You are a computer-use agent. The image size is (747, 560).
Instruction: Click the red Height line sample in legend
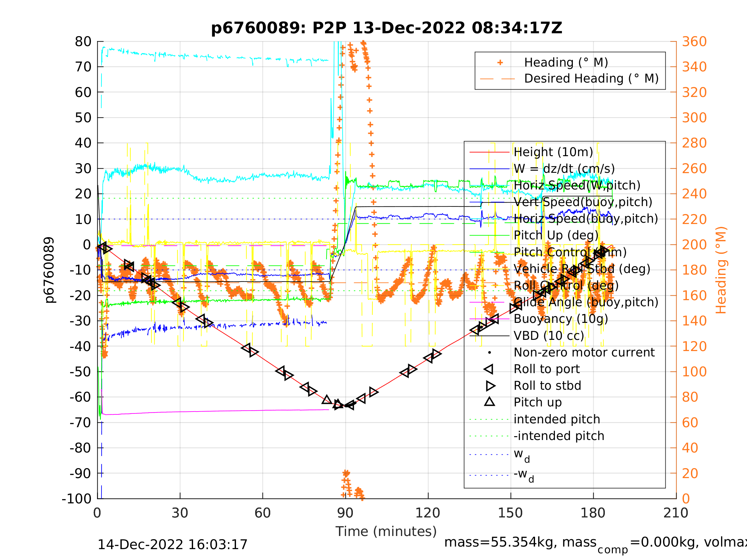click(x=489, y=152)
